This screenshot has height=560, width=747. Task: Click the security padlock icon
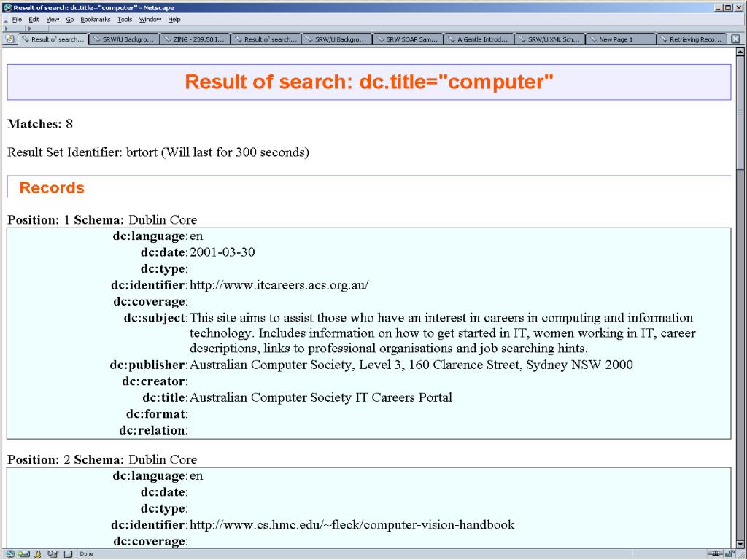(x=729, y=554)
